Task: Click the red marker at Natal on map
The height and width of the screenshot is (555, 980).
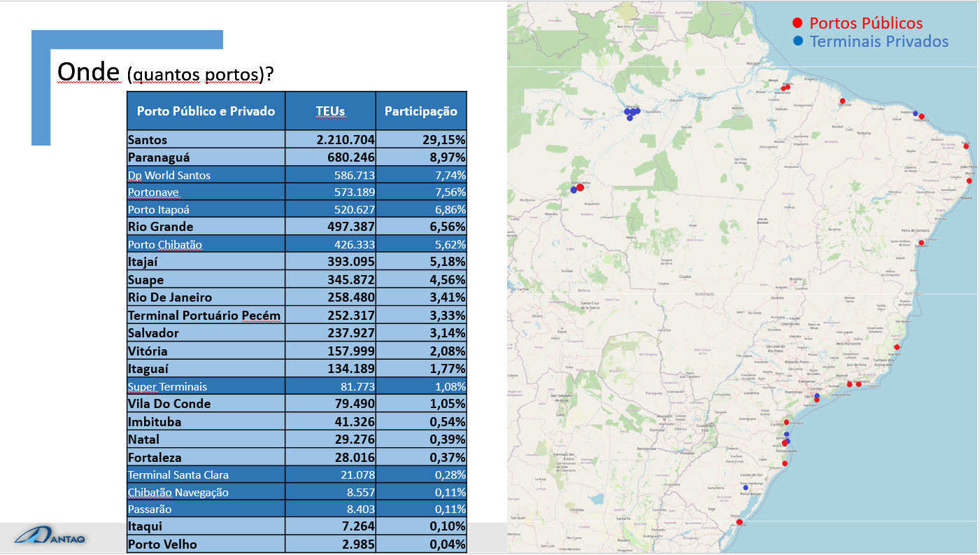Action: tap(966, 146)
